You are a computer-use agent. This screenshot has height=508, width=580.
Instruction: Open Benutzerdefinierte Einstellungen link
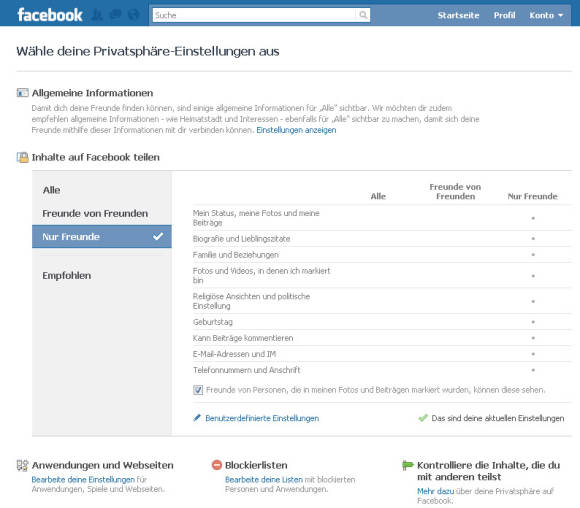click(262, 418)
